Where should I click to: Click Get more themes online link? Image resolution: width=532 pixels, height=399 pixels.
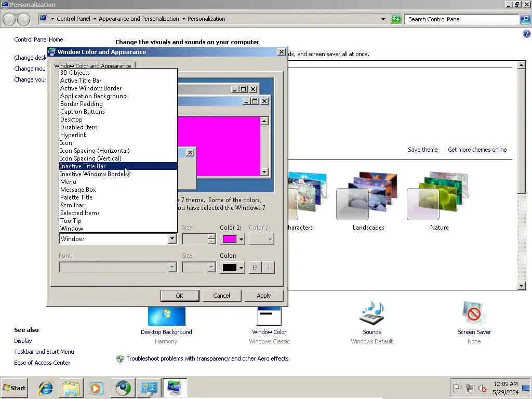pos(477,150)
